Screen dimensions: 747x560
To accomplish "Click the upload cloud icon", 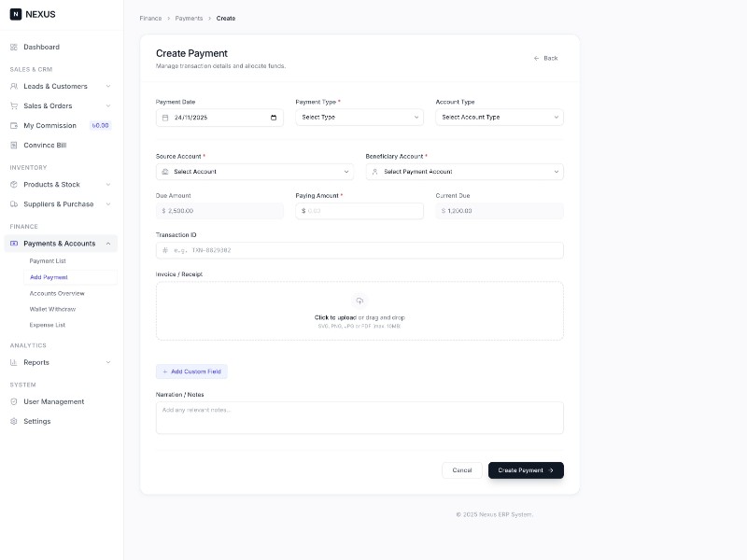I will [x=359, y=301].
